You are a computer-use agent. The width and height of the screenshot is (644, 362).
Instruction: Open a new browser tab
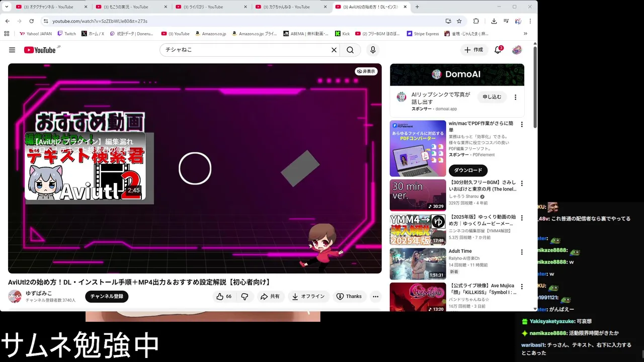click(x=417, y=7)
